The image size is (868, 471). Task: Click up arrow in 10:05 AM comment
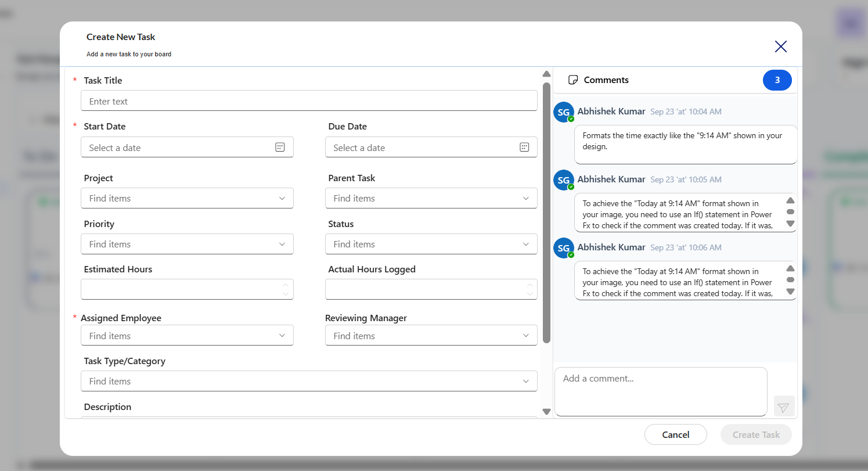790,200
